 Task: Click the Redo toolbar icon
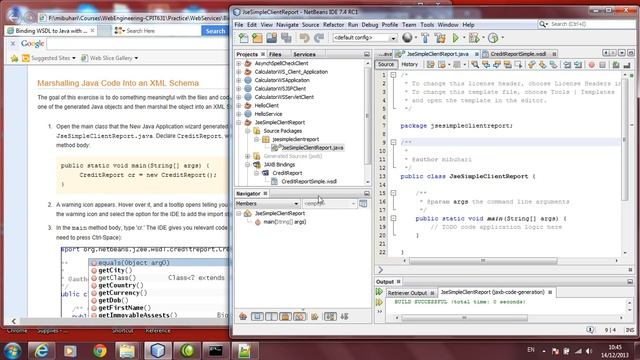click(319, 38)
